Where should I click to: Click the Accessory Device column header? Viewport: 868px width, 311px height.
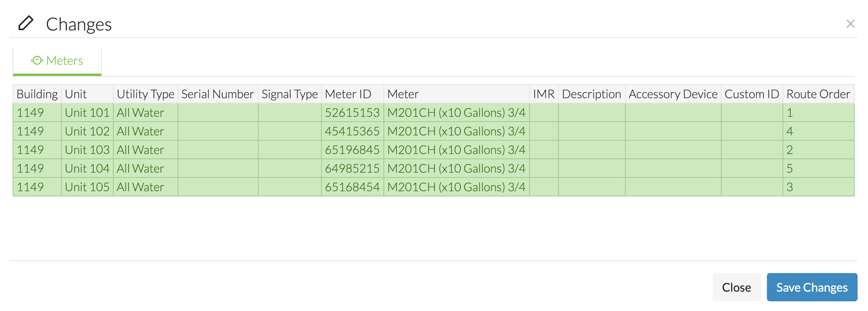coord(673,94)
